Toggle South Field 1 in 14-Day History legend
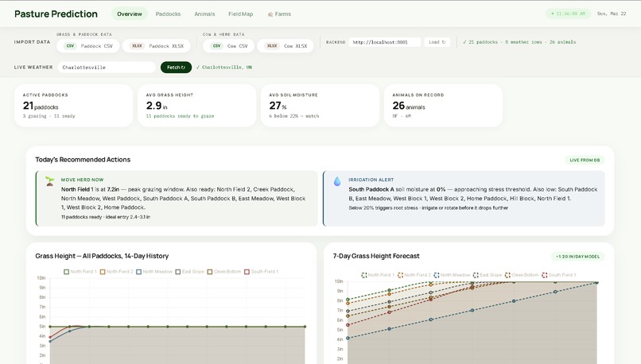Image resolution: width=641 pixels, height=364 pixels. (261, 272)
